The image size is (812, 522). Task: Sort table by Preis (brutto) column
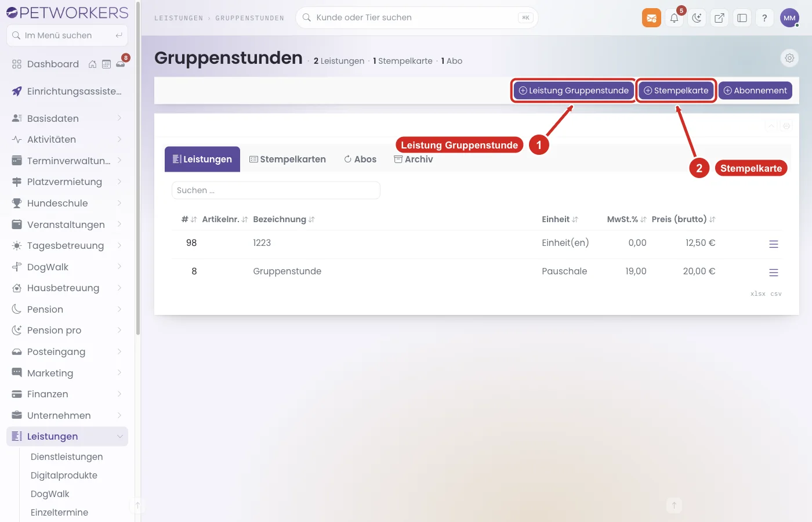684,219
